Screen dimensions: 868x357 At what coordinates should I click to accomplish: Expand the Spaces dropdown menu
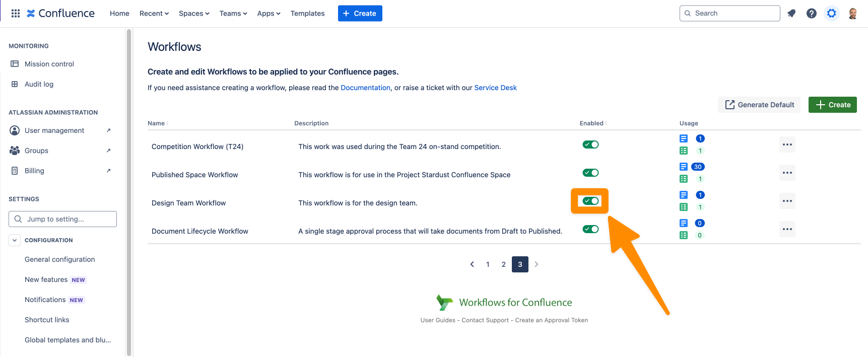coord(194,14)
